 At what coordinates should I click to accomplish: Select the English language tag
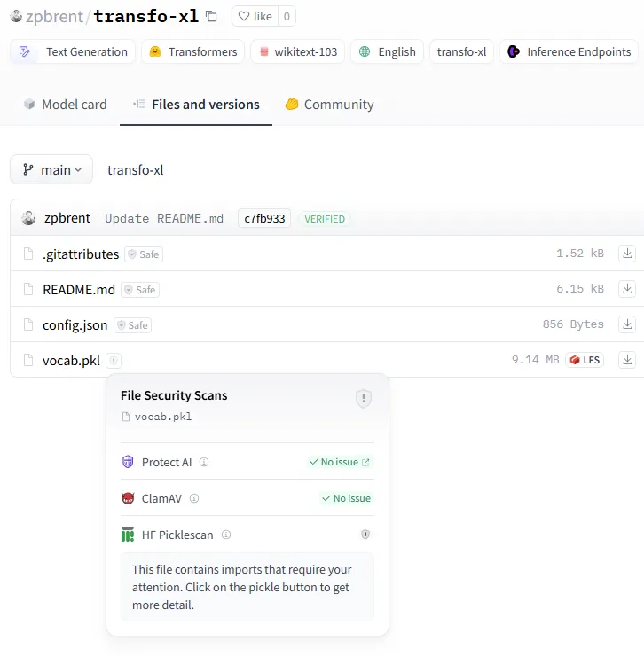click(x=388, y=52)
